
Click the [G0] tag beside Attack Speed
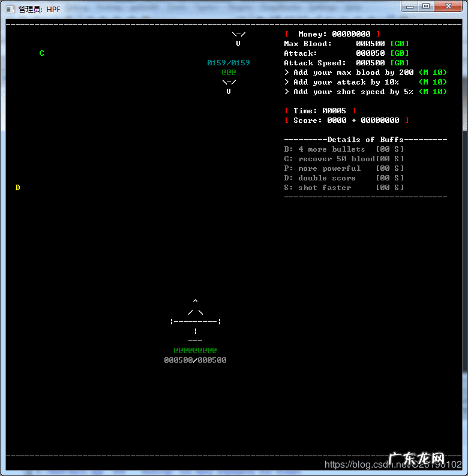[400, 63]
